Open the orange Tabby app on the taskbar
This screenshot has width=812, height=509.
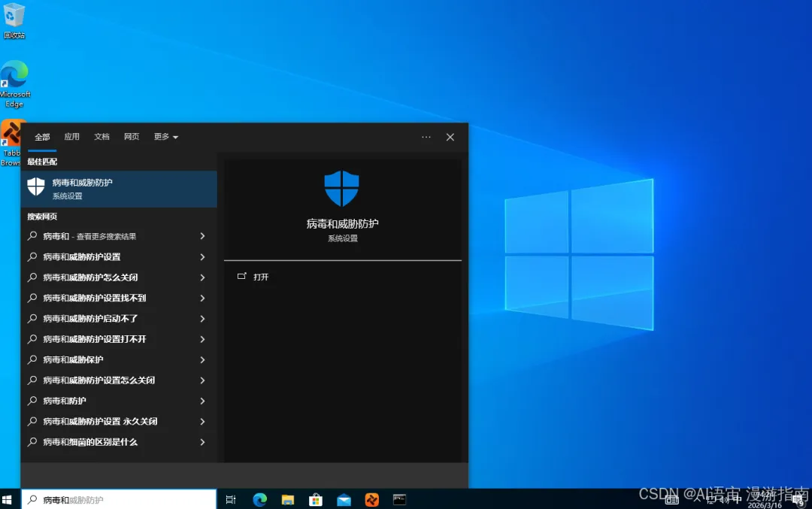tap(372, 500)
